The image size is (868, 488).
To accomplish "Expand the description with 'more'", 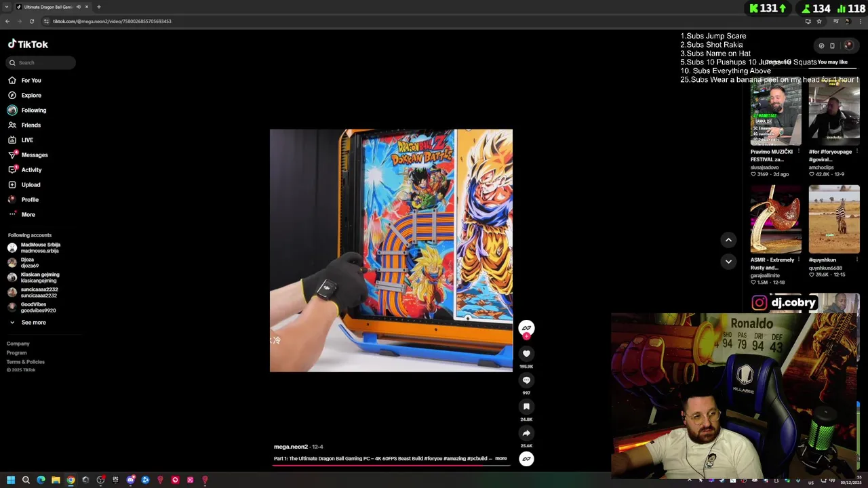I will (x=501, y=459).
